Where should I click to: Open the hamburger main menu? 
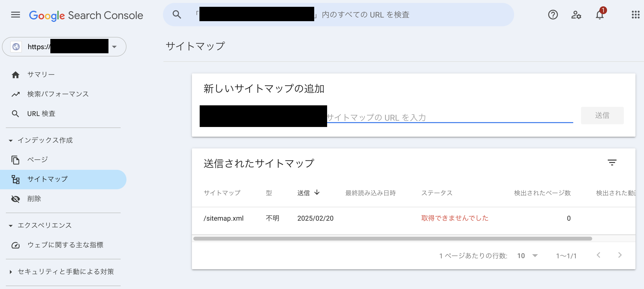(16, 15)
